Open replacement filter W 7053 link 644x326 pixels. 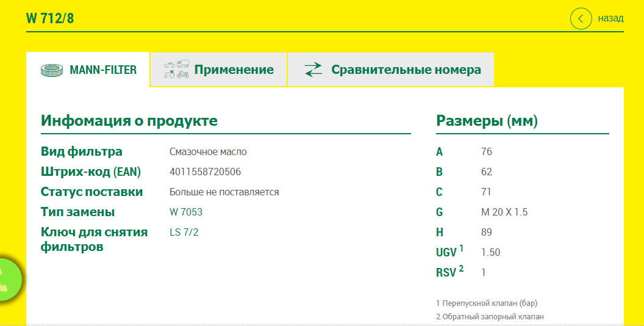click(x=186, y=212)
